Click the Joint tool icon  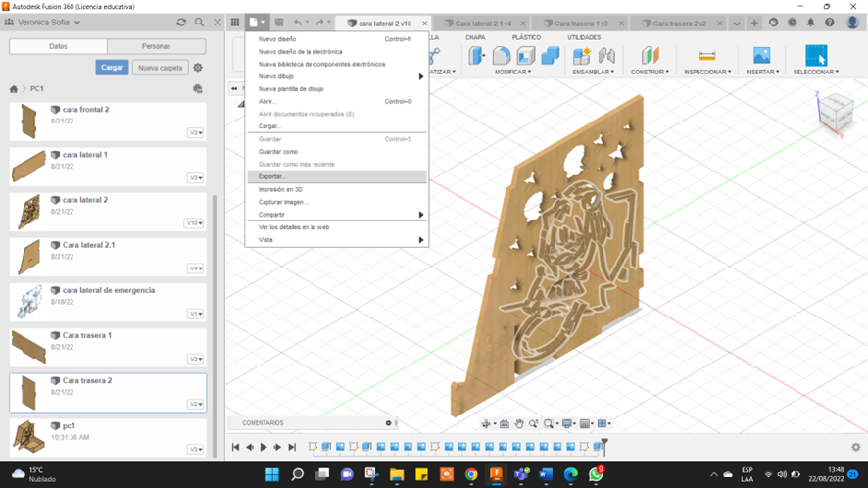606,56
